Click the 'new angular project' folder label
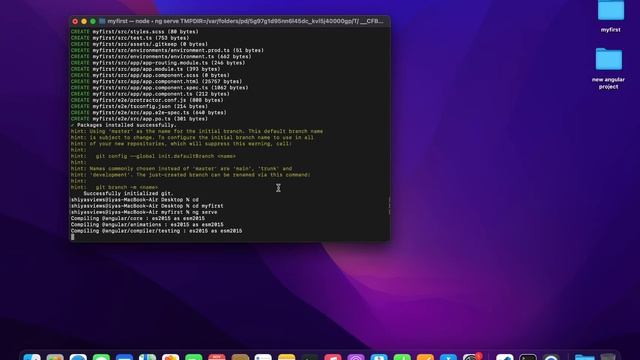Image resolution: width=640 pixels, height=360 pixels. (608, 83)
